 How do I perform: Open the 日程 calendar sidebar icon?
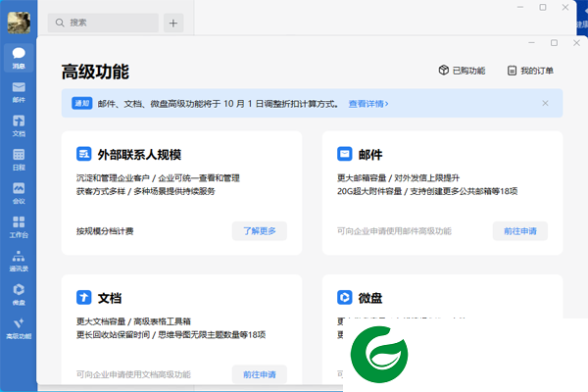click(19, 160)
